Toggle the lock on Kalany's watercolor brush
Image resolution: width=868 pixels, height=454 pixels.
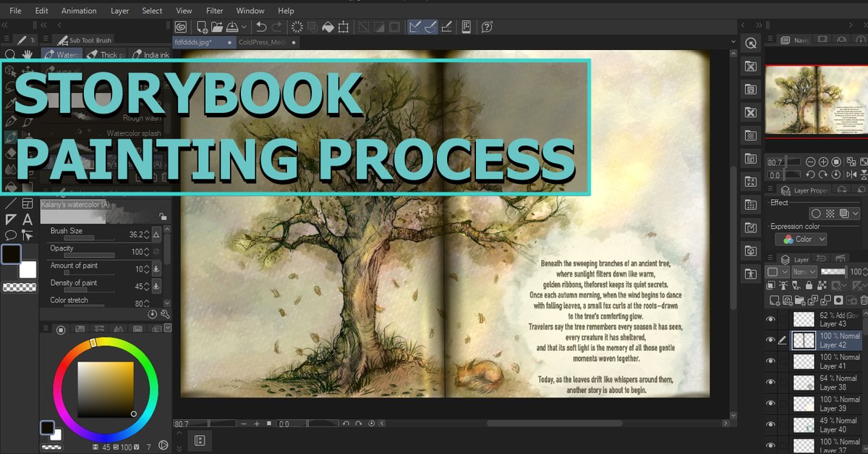[163, 216]
